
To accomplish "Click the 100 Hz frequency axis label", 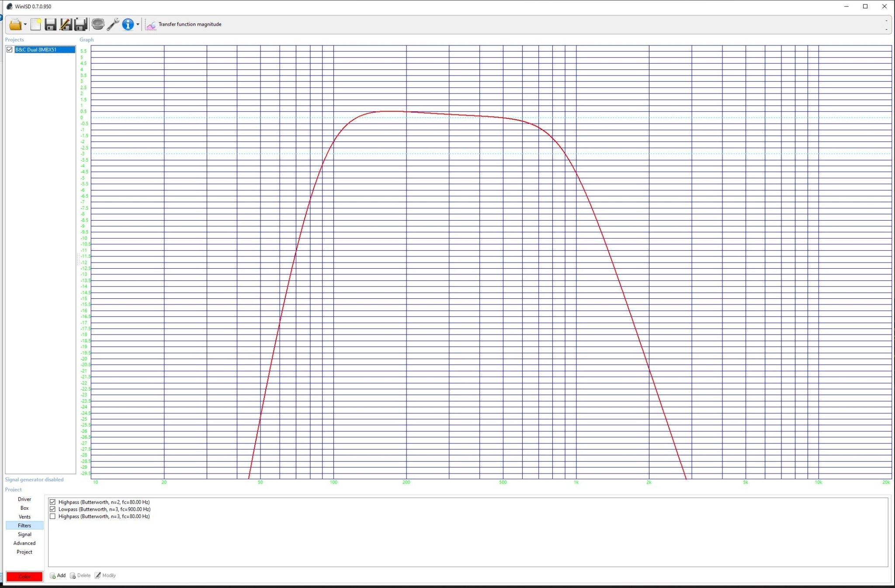I will click(333, 482).
